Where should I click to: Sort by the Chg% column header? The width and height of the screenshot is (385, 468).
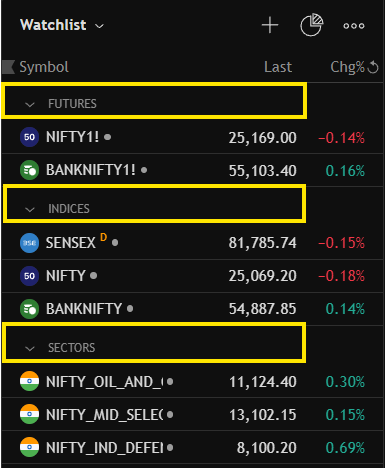point(347,67)
